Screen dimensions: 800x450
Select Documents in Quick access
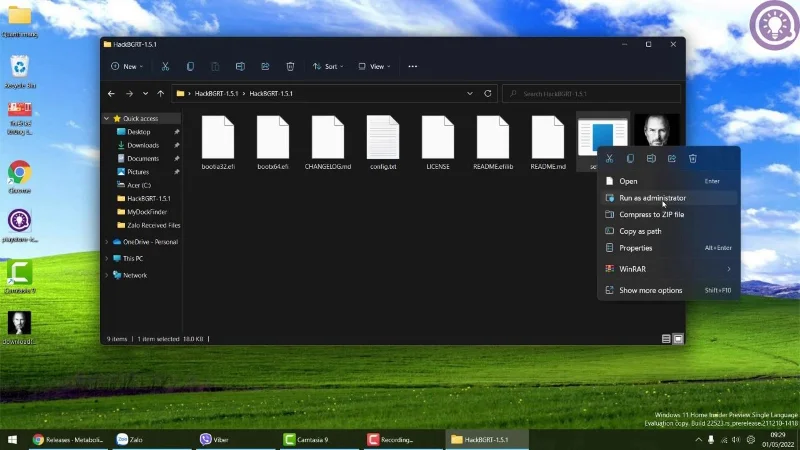(x=142, y=159)
